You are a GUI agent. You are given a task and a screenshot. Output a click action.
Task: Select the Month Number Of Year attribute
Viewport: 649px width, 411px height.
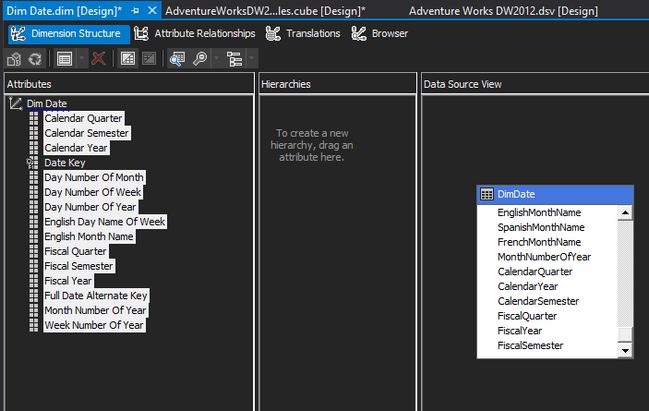[x=95, y=310]
